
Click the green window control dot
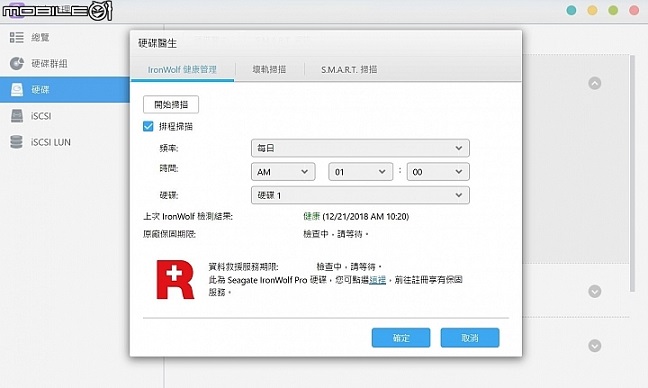[613, 10]
